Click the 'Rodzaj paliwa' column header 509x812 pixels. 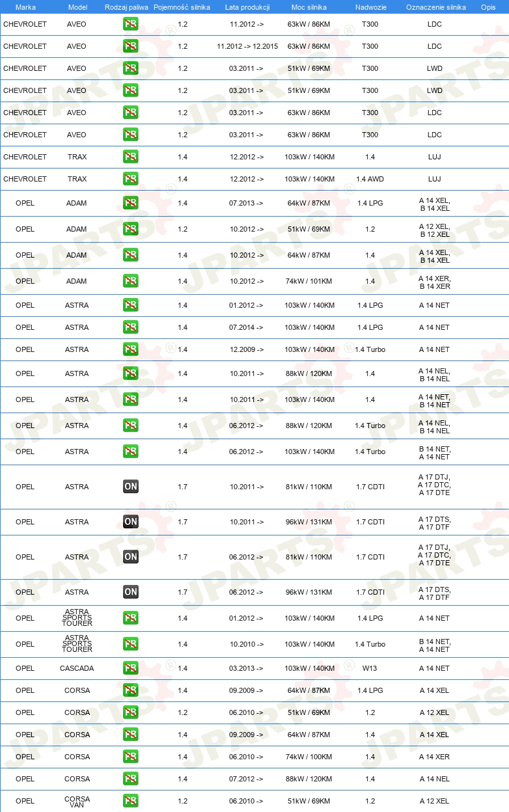pyautogui.click(x=127, y=7)
